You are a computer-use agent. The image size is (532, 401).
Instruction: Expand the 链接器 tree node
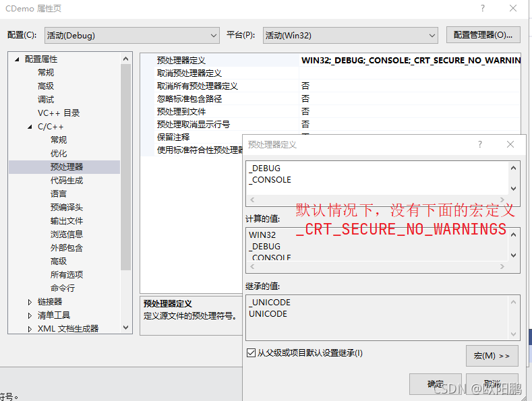pos(30,302)
